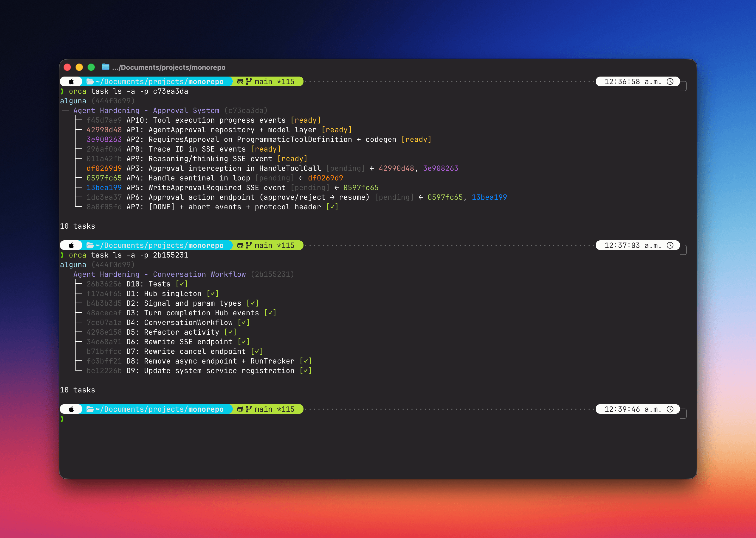The height and width of the screenshot is (538, 756).
Task: Click the clock icon beside 12:39:46 a.m.
Action: coord(670,409)
